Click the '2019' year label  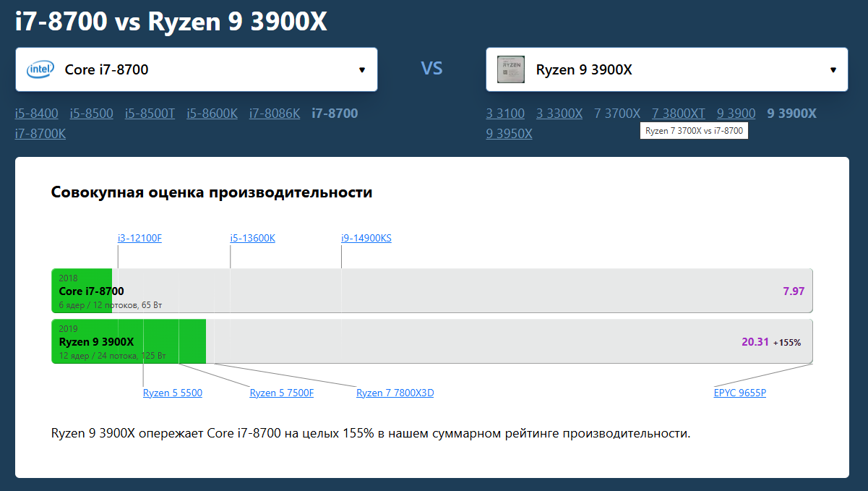(68, 329)
